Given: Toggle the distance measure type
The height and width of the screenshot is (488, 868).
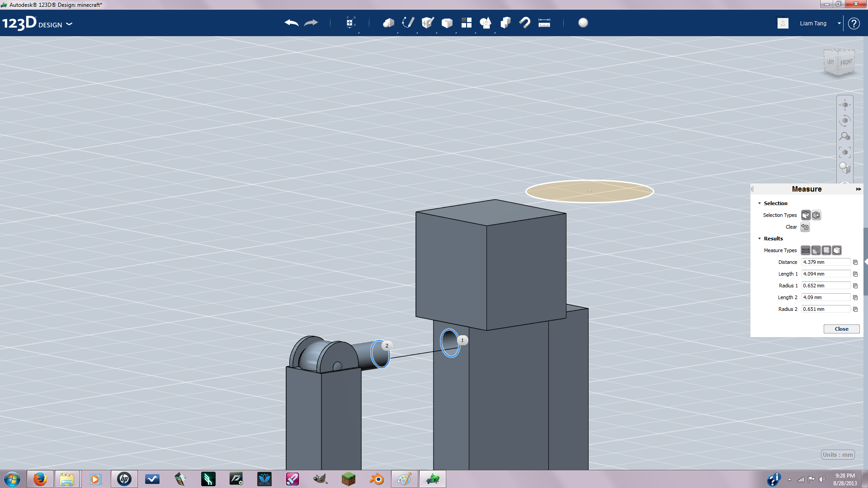Looking at the screenshot, I should 806,250.
